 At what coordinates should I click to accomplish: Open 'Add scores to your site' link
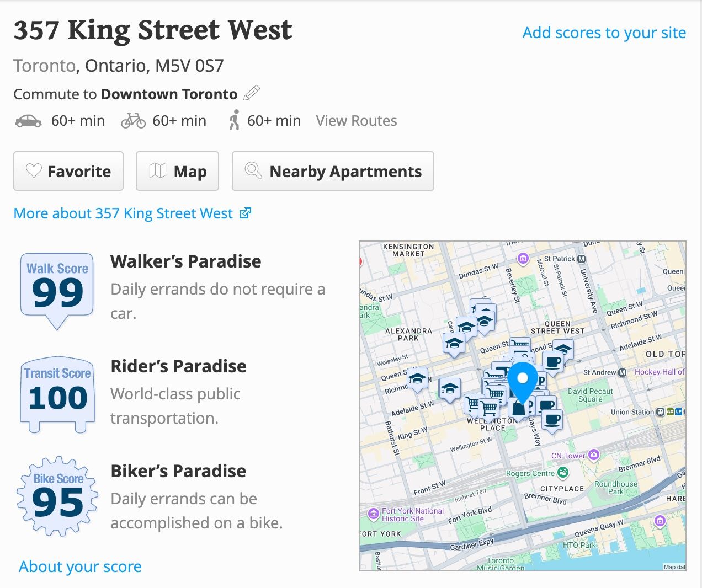pyautogui.click(x=604, y=33)
